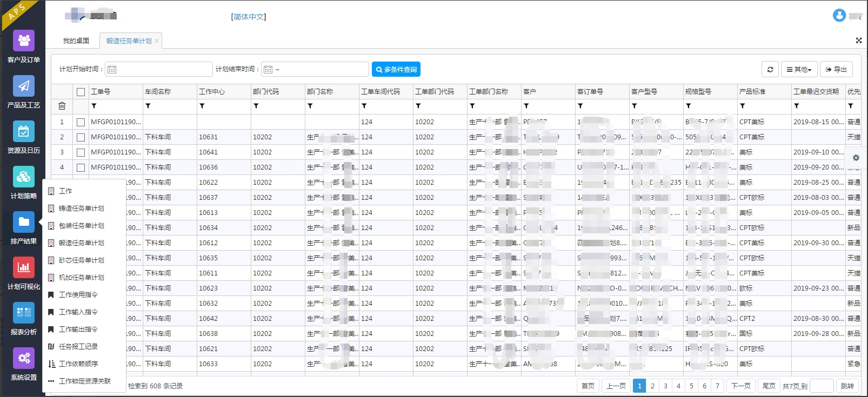Click the refresh icon button
The height and width of the screenshot is (397, 868).
[770, 70]
